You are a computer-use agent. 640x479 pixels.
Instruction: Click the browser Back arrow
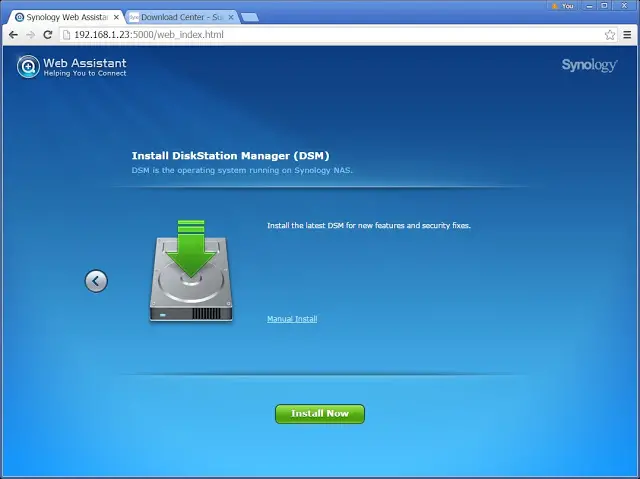coord(13,35)
